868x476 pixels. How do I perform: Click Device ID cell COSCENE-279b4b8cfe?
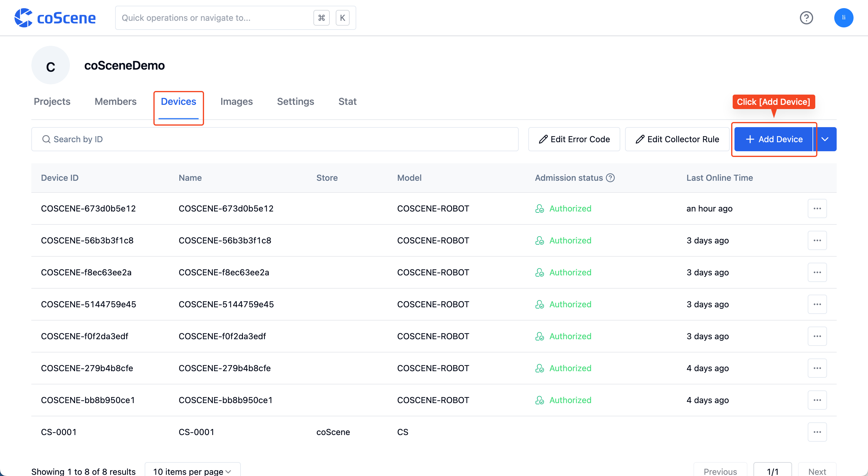pos(87,368)
